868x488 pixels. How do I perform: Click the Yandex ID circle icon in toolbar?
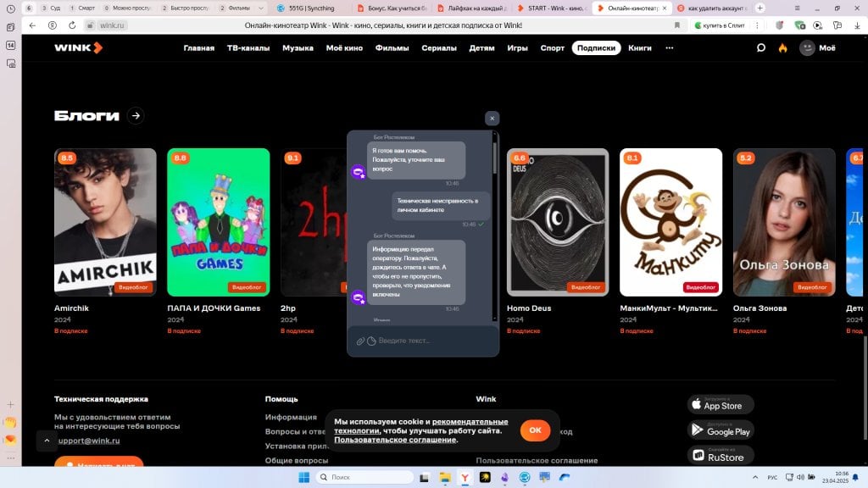tap(52, 25)
